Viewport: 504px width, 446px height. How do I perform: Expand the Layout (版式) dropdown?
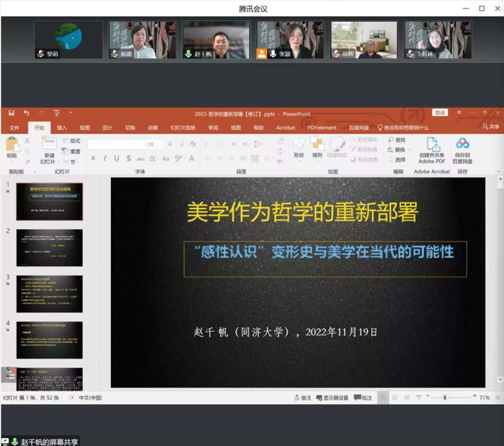tap(74, 141)
